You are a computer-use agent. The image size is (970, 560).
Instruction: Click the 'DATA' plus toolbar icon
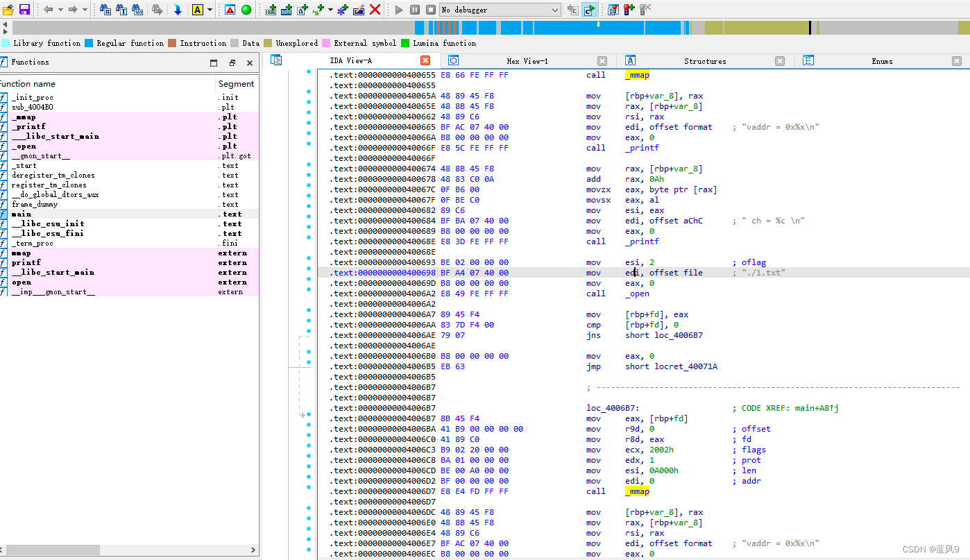click(287, 10)
